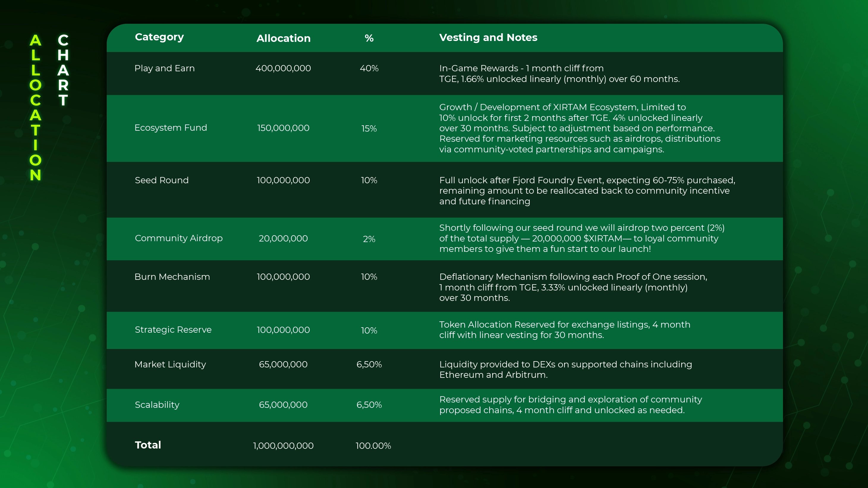
Task: Click the Ecosystem Fund row label
Action: [171, 128]
